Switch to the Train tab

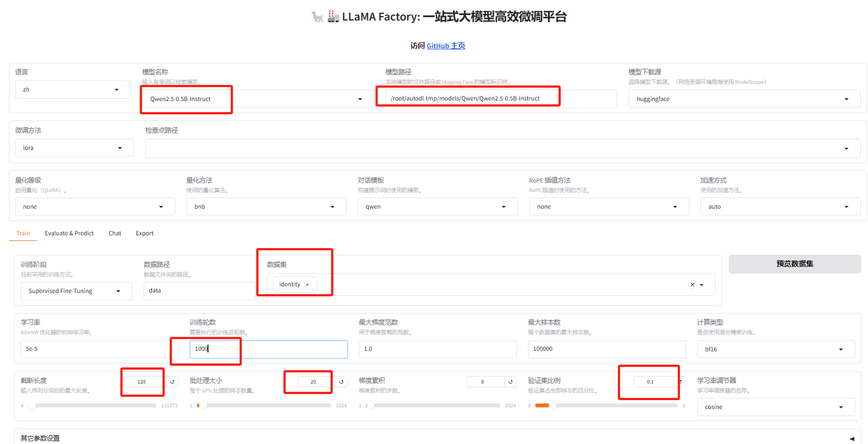[23, 233]
